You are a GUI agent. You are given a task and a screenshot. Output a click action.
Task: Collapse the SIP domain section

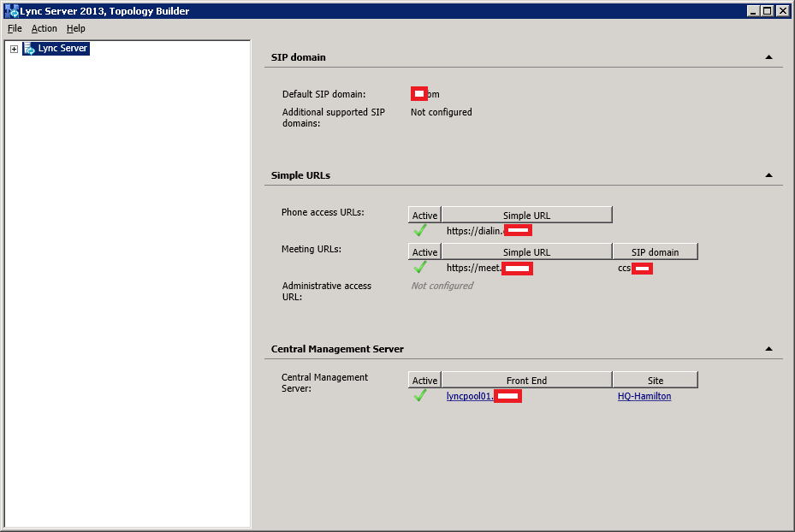pos(768,57)
